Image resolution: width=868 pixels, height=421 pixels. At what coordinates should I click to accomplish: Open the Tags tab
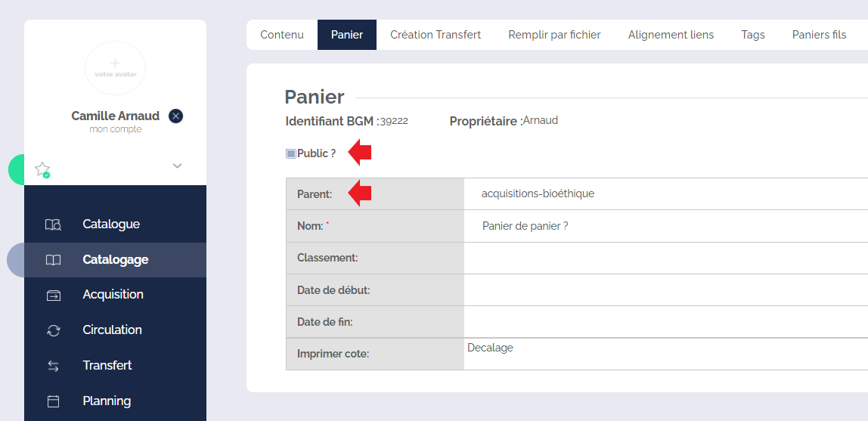click(753, 35)
